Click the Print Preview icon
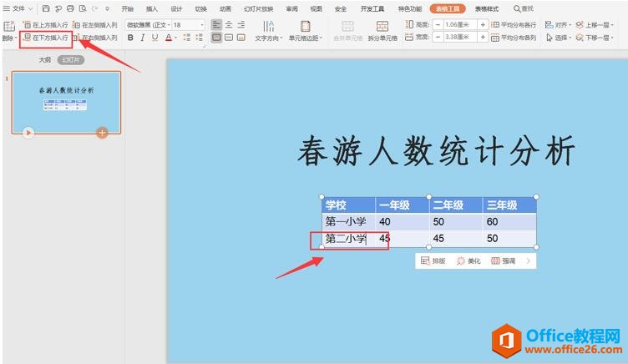The height and width of the screenshot is (364, 628). pos(83,8)
